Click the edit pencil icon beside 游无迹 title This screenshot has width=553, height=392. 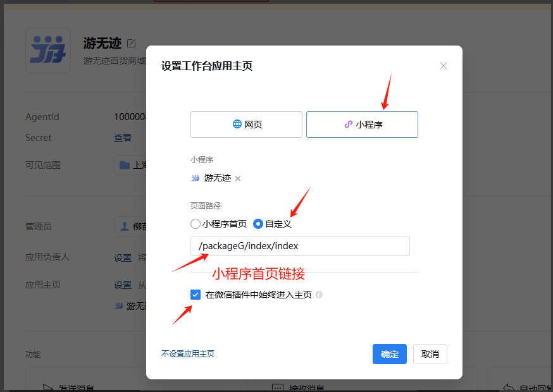pos(132,44)
